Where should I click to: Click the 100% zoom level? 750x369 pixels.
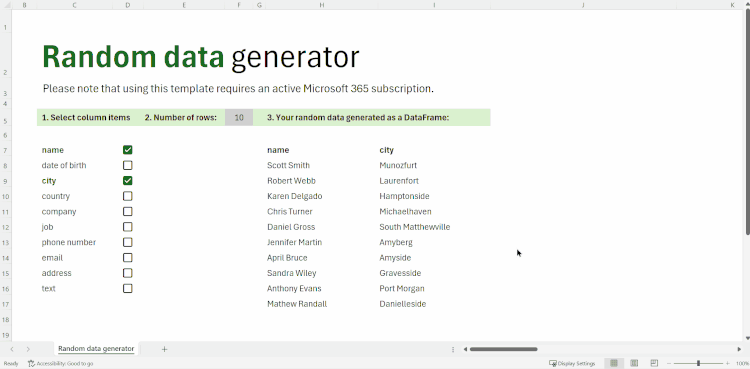point(742,363)
